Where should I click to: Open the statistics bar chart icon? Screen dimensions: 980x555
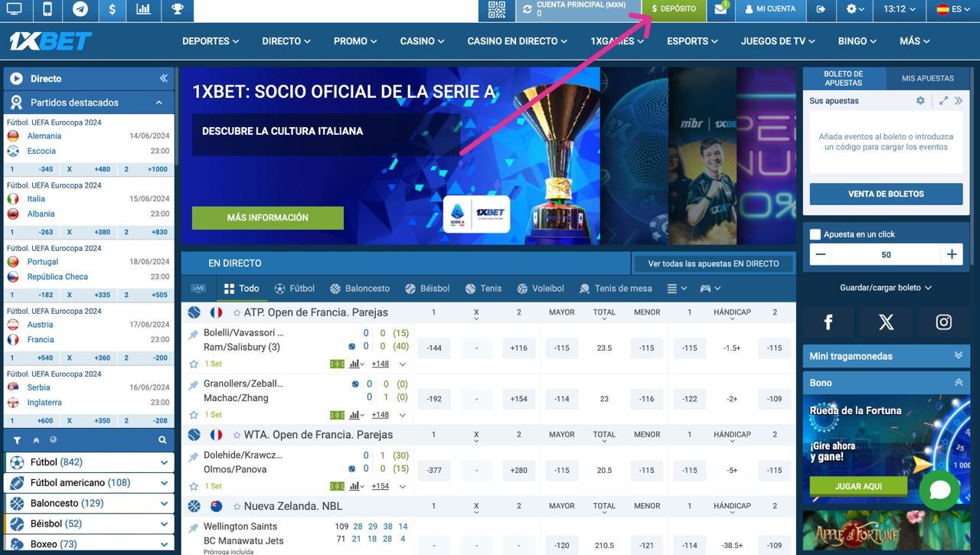144,10
